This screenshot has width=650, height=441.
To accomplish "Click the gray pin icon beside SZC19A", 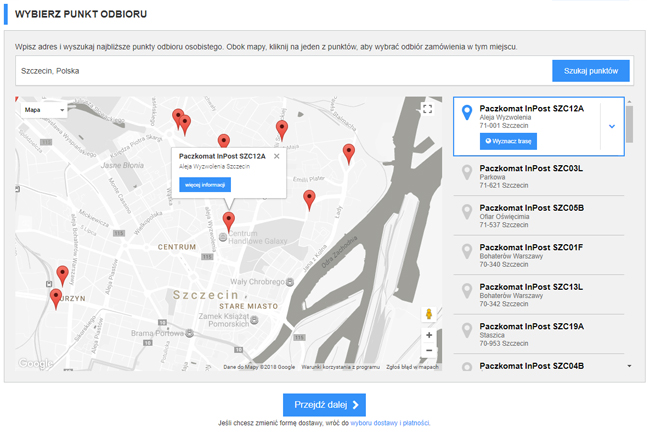I will coord(467,330).
